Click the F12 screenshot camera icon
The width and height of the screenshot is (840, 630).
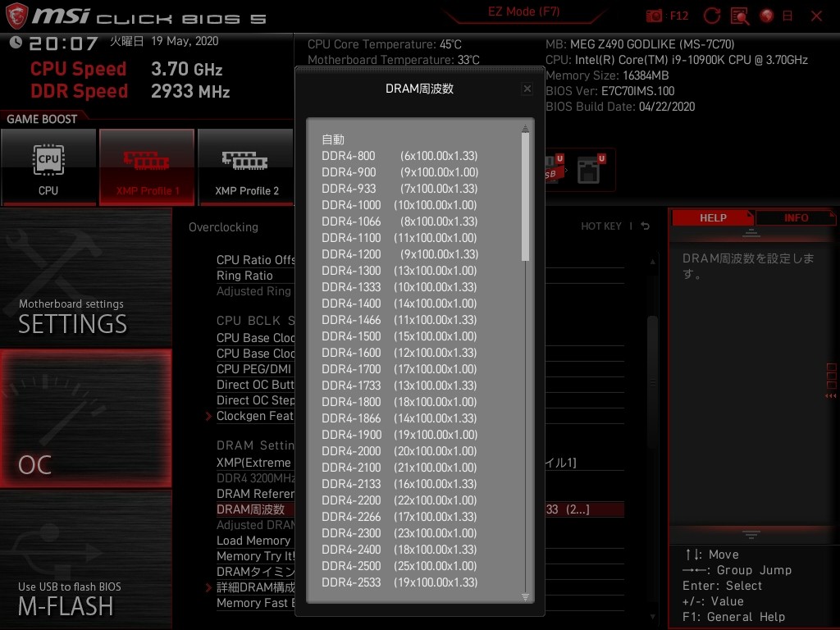coord(654,16)
